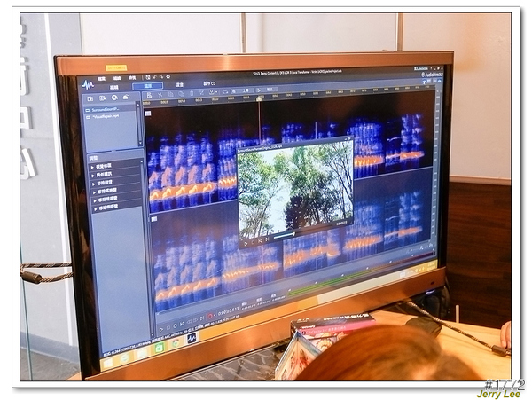Open the third menu in the menu bar

pos(131,78)
